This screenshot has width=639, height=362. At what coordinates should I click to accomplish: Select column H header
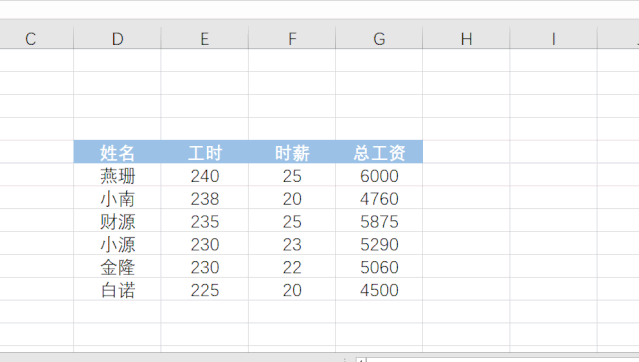point(466,39)
